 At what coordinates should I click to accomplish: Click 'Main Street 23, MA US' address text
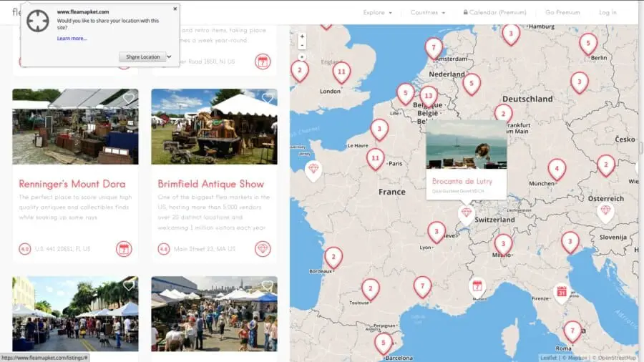pyautogui.click(x=205, y=249)
